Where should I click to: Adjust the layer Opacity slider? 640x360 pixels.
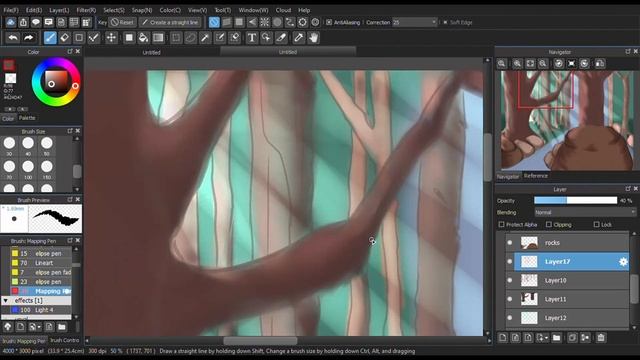(576, 200)
